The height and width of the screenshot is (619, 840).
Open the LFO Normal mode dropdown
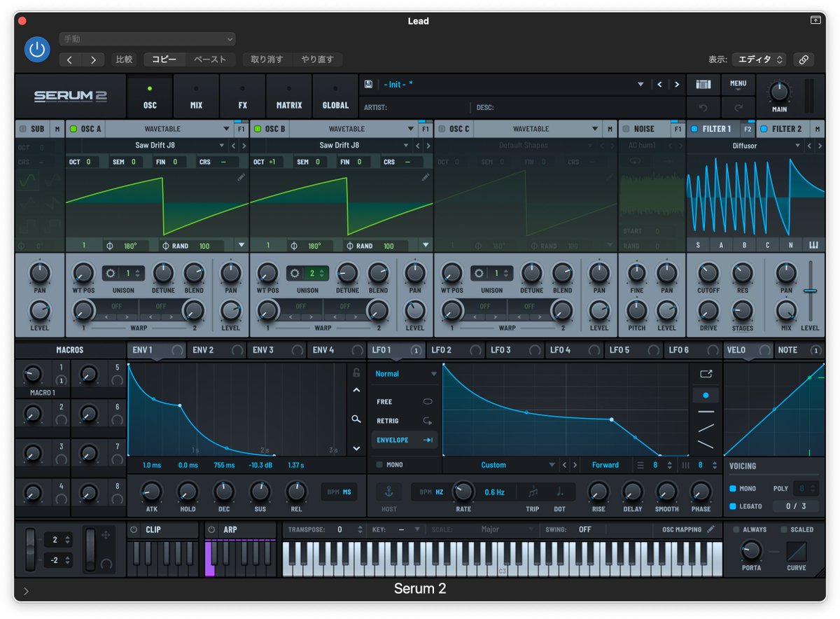point(405,374)
